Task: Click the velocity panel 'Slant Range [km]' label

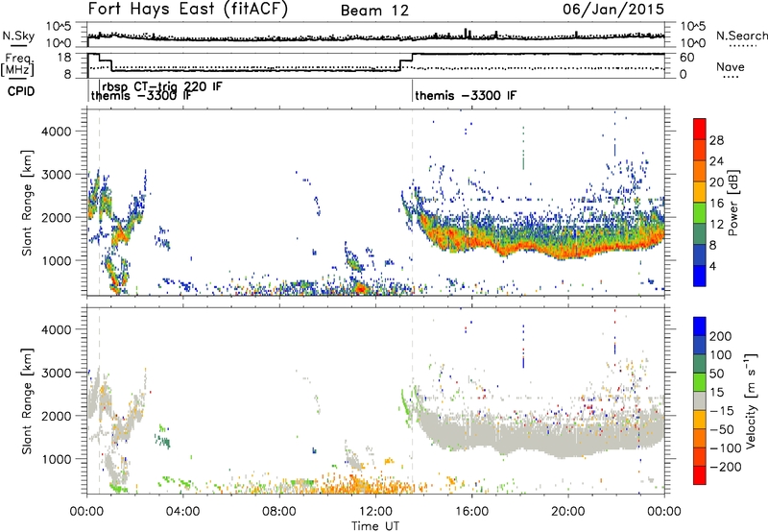Action: [27, 400]
